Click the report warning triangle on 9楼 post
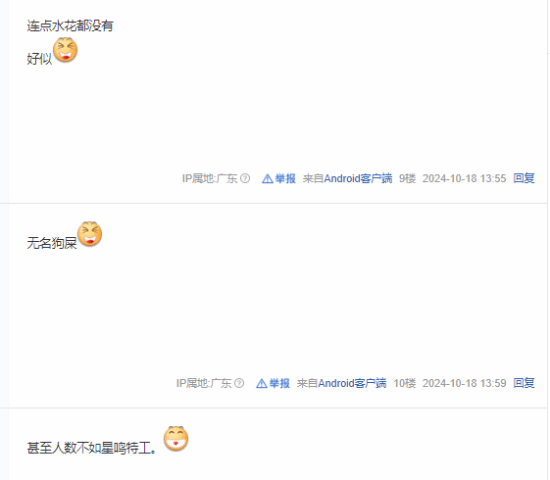Screen dimensions: 550x480 click(267, 179)
